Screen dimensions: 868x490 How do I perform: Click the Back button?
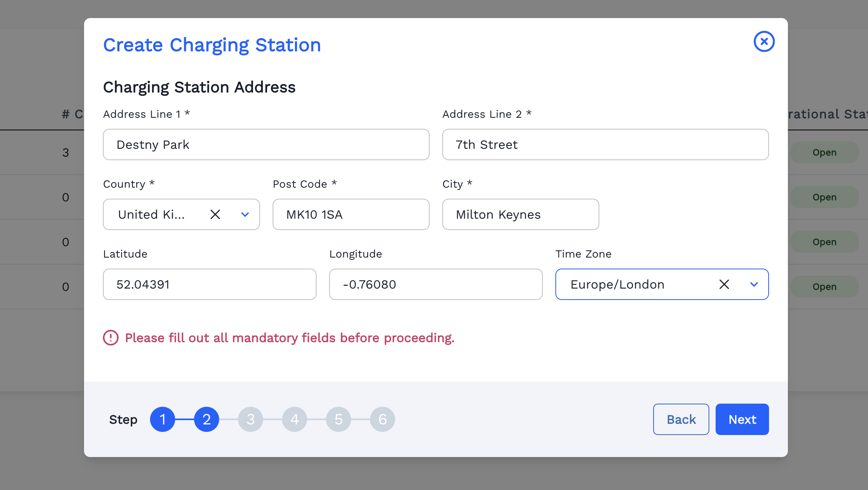tap(681, 419)
